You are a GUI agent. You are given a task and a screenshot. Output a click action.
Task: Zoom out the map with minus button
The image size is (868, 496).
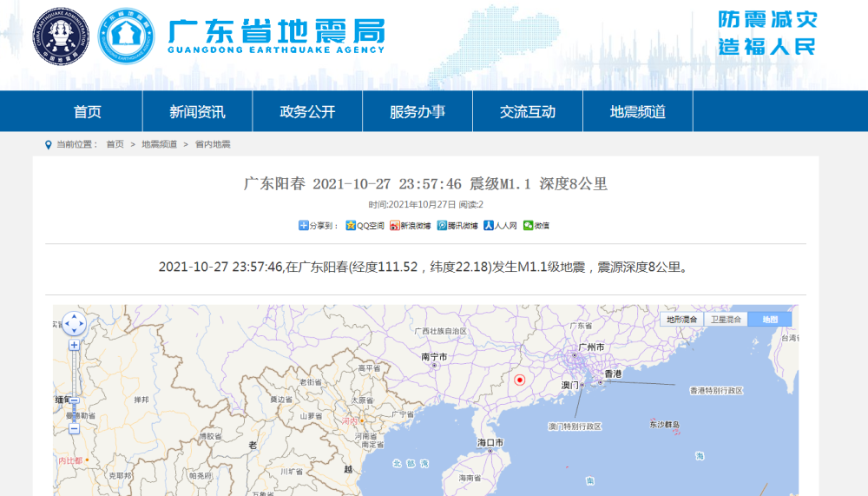74,428
